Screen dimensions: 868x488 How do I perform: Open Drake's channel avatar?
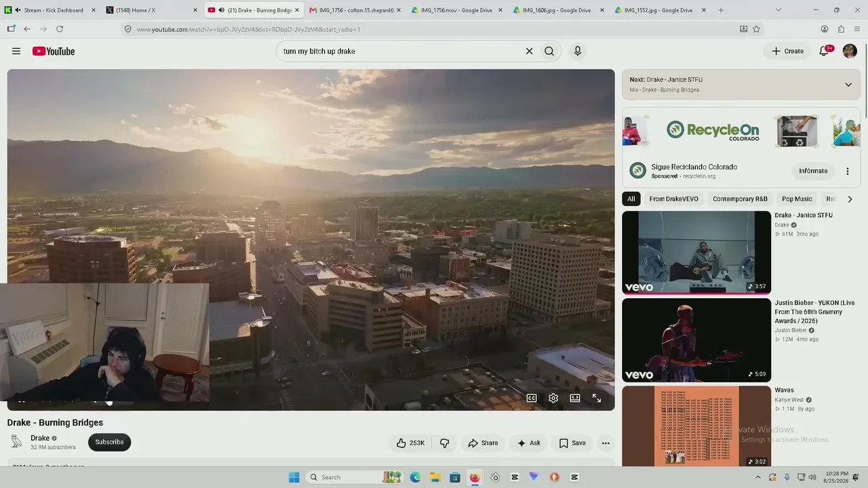coord(16,442)
